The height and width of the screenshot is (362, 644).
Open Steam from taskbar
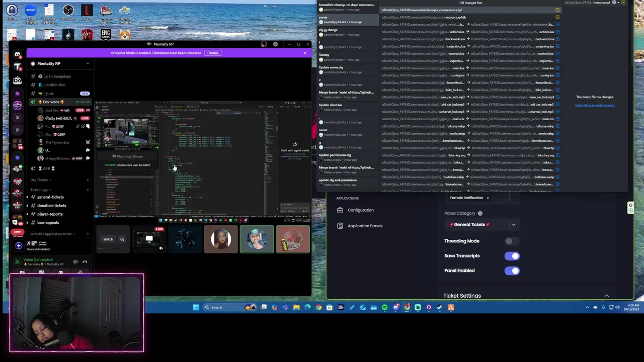[x=439, y=307]
